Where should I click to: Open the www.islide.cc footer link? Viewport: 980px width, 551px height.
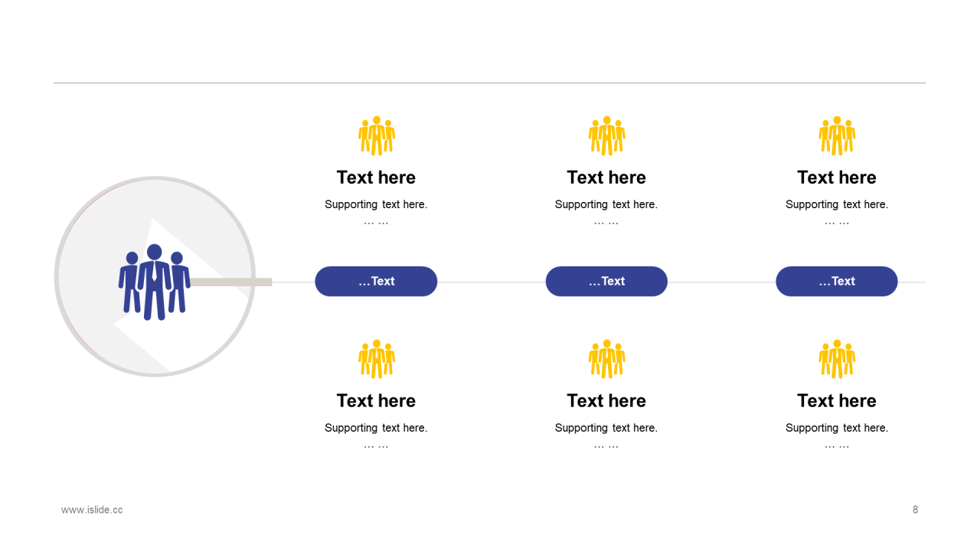tap(92, 510)
